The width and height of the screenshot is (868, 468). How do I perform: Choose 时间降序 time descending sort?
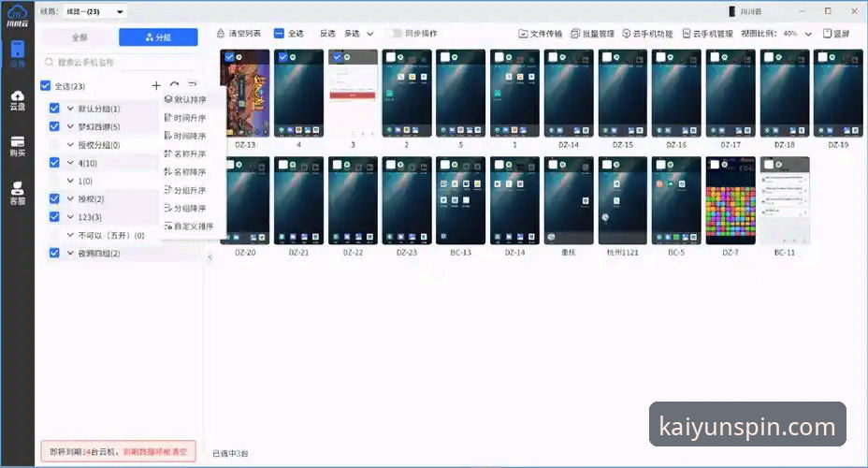pos(192,136)
